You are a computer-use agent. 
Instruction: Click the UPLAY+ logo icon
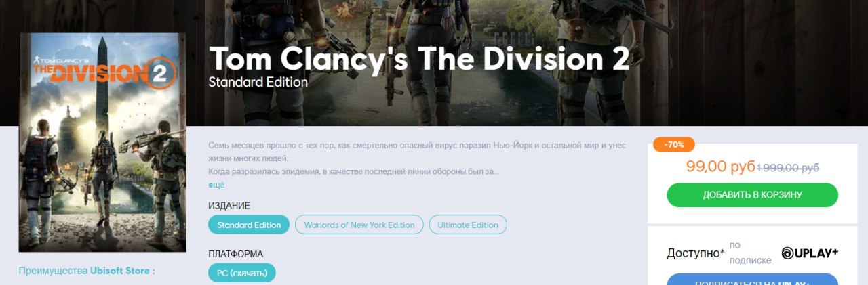pyautogui.click(x=810, y=253)
